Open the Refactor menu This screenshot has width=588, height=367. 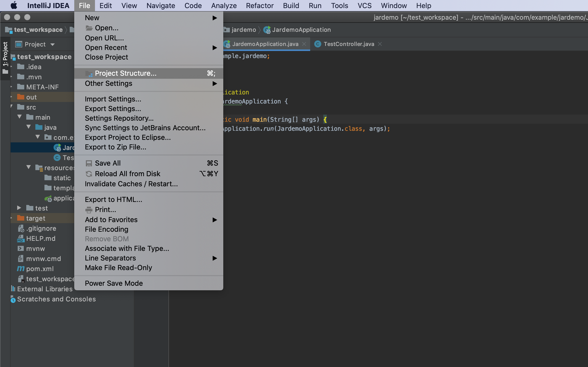[x=260, y=6]
